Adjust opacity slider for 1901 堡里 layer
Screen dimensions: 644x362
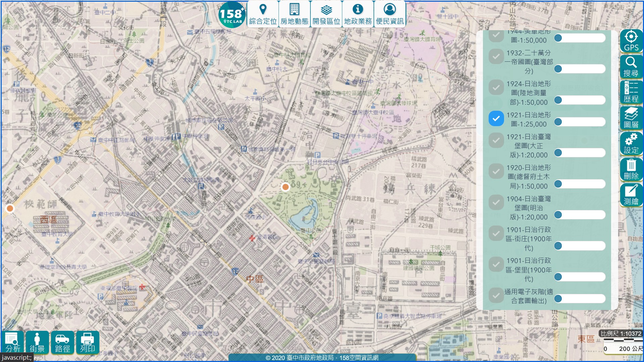(580, 277)
